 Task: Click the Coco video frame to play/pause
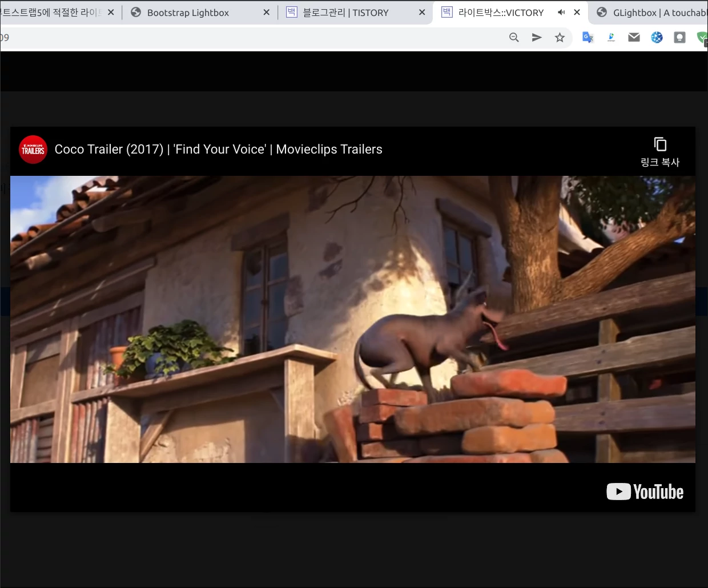(x=353, y=319)
